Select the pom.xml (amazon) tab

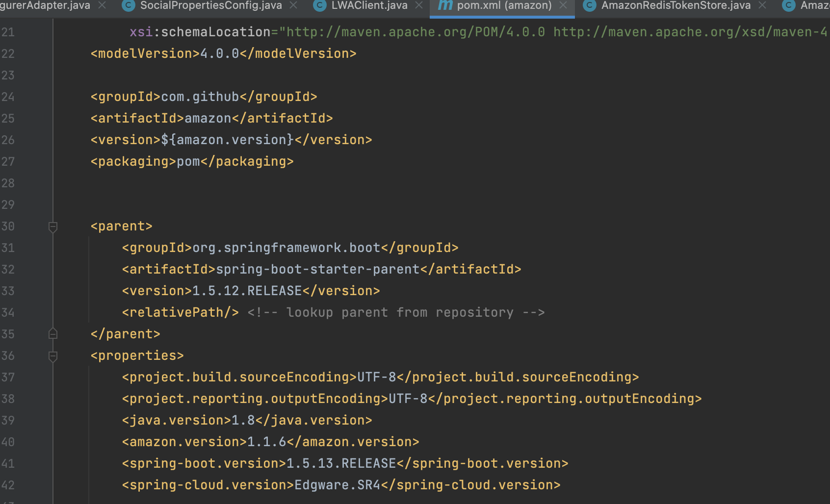point(504,6)
